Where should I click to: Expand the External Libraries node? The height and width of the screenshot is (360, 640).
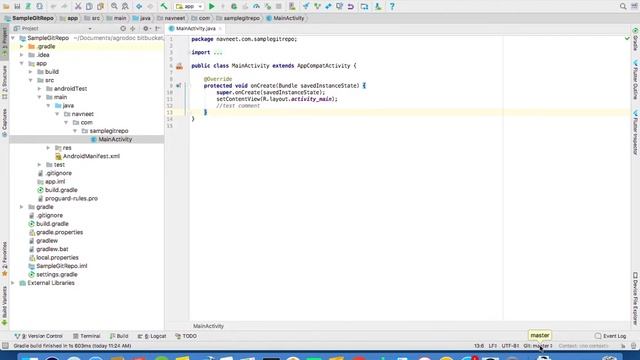pyautogui.click(x=13, y=283)
